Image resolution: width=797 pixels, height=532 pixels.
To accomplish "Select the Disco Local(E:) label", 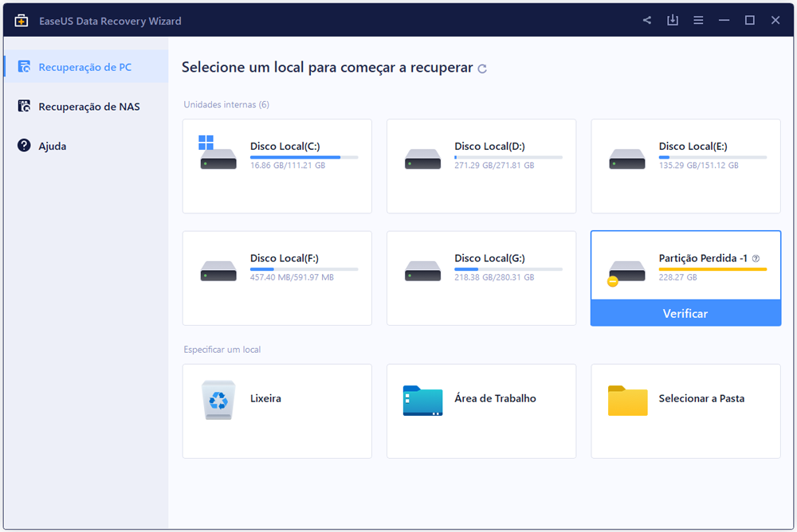I will [693, 147].
